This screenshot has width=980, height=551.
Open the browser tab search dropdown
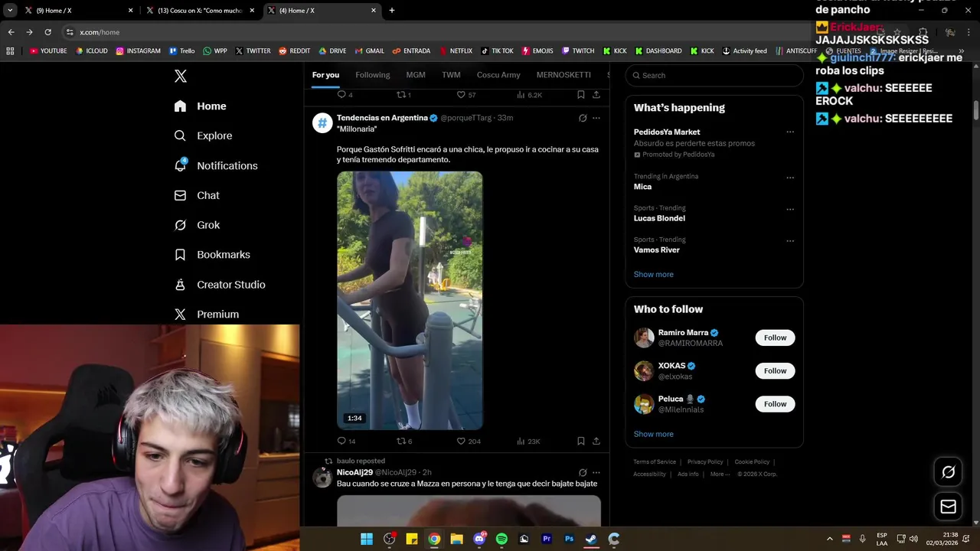tap(10, 10)
